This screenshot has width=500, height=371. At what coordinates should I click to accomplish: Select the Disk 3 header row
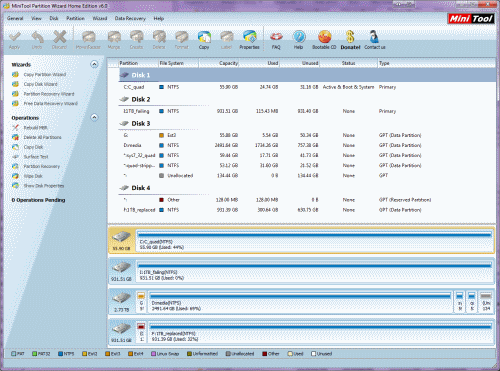pyautogui.click(x=307, y=124)
